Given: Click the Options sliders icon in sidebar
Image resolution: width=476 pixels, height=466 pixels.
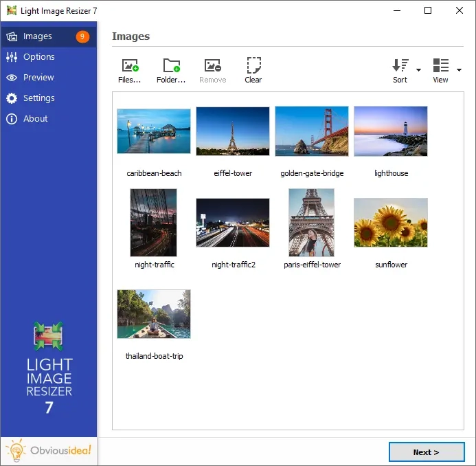Looking at the screenshot, I should 12,57.
